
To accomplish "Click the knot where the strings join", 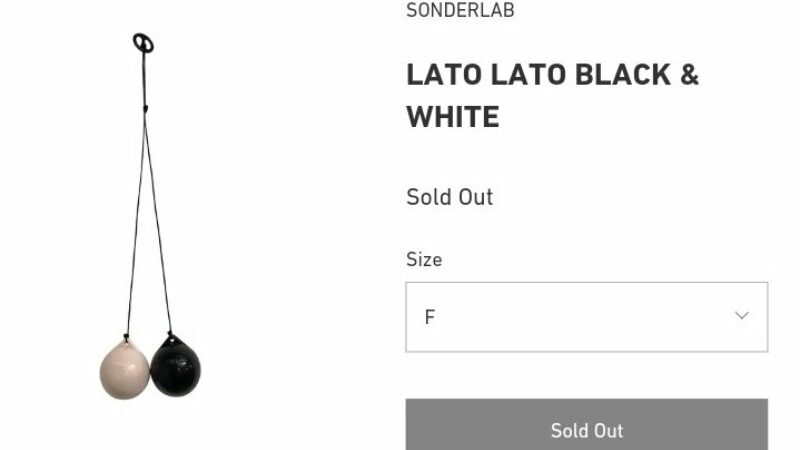I will (x=145, y=105).
